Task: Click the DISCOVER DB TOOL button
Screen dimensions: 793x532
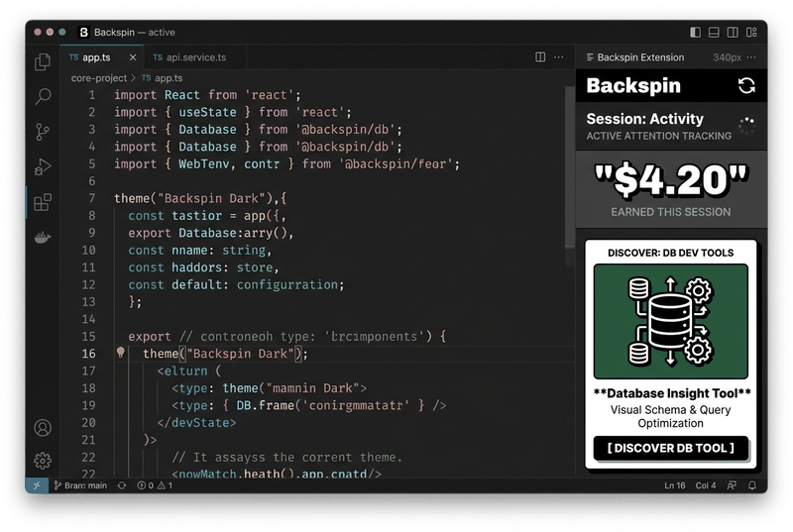Action: pos(671,448)
